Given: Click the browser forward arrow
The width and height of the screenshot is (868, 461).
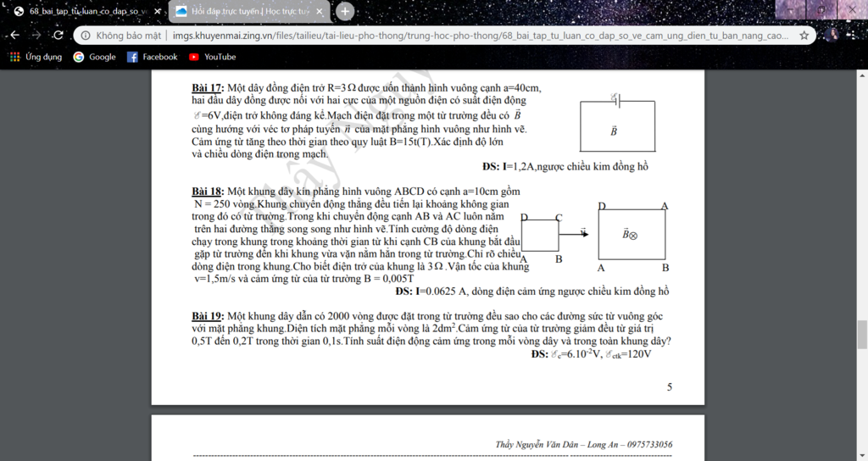Looking at the screenshot, I should (36, 36).
